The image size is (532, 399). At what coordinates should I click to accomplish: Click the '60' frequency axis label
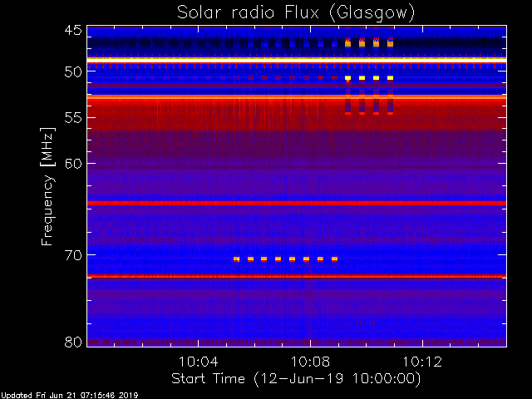tap(73, 164)
